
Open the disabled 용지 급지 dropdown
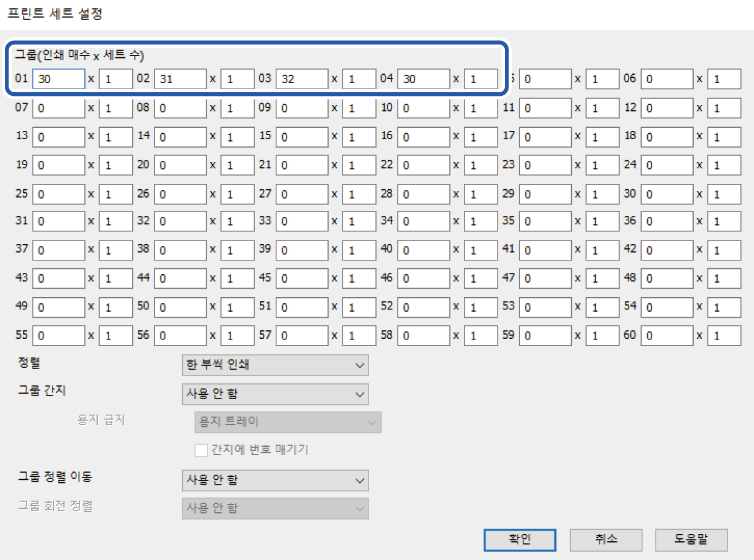tap(288, 422)
